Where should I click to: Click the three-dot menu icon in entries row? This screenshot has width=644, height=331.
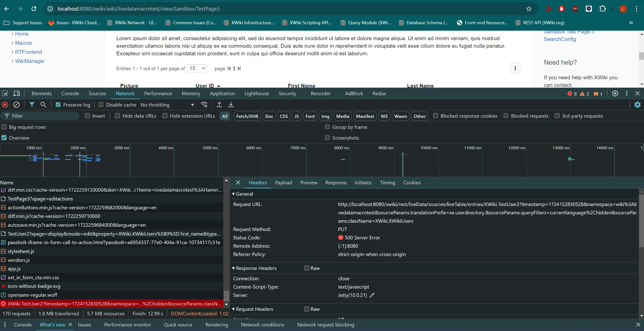515,68
